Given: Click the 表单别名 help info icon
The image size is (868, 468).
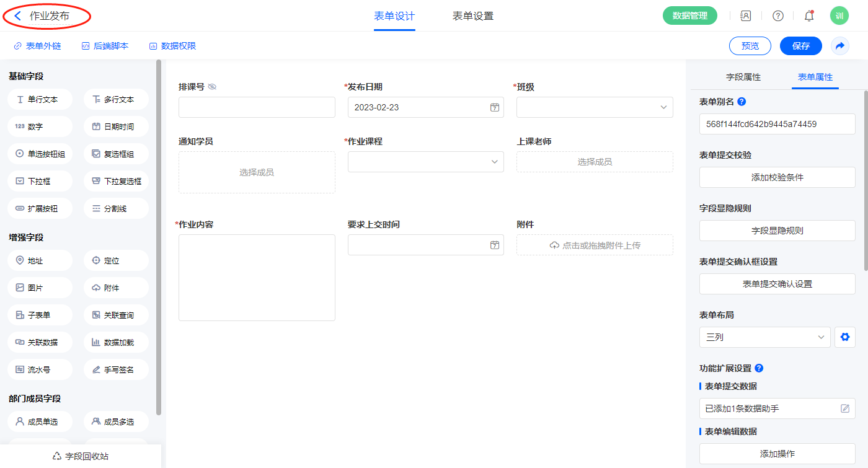Looking at the screenshot, I should 742,102.
